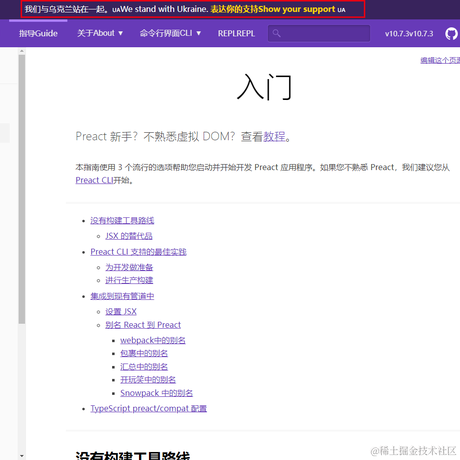Expand the 关于About dropdown menu

coord(100,33)
